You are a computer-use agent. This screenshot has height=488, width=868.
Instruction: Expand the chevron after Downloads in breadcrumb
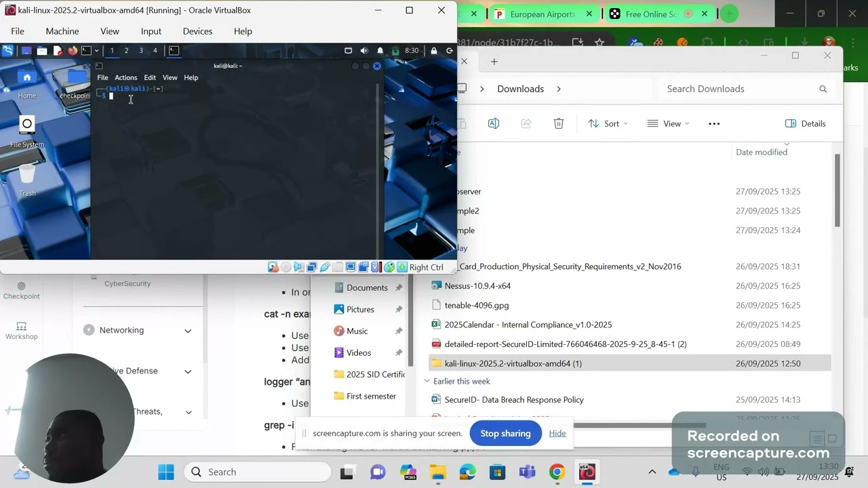pyautogui.click(x=559, y=89)
